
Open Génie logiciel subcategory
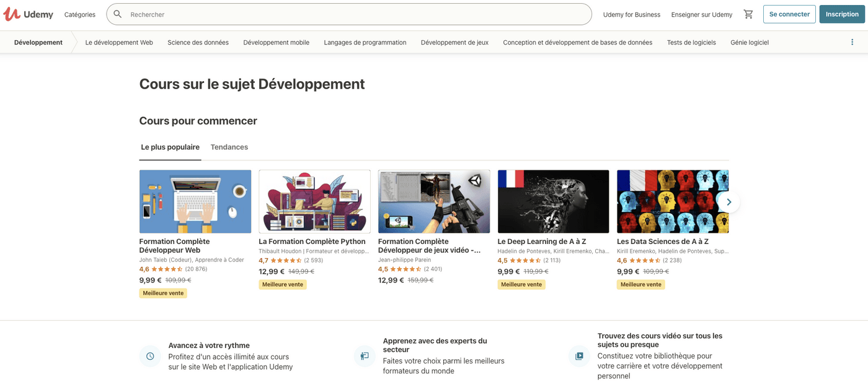coord(750,43)
